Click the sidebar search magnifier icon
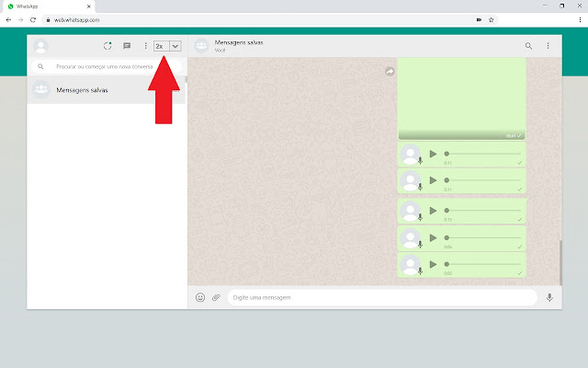Screen dimensions: 588x368 [40, 66]
